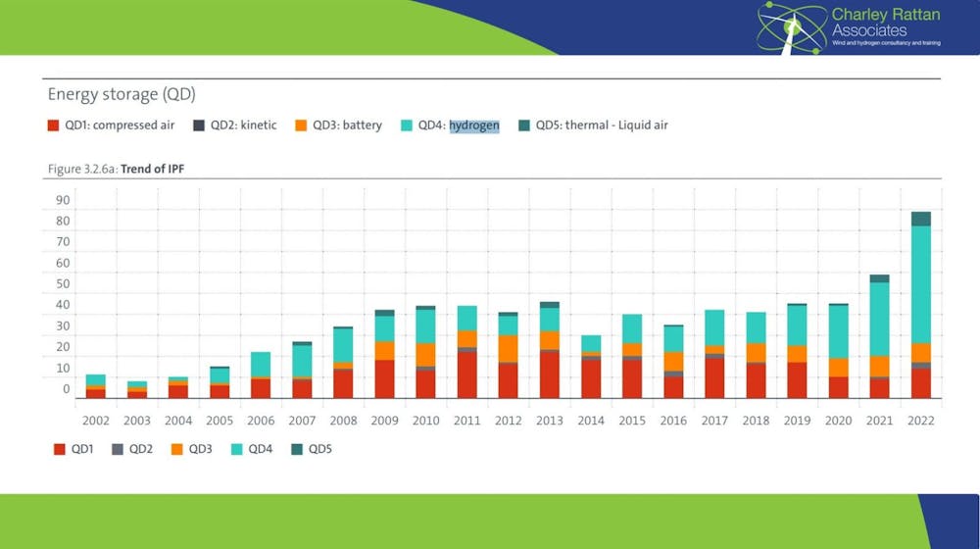The height and width of the screenshot is (549, 980).
Task: Toggle QD1 in the bottom legend
Action: pos(73,449)
